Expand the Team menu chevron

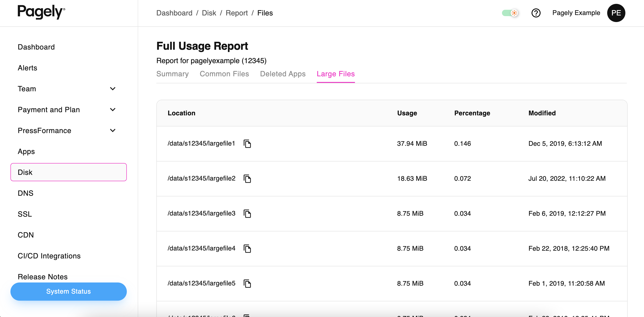[113, 89]
